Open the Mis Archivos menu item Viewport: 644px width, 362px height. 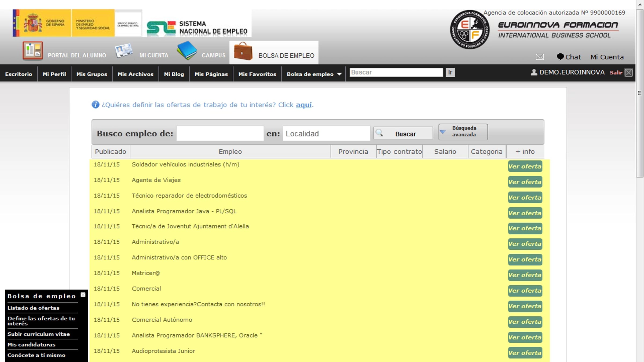click(136, 74)
